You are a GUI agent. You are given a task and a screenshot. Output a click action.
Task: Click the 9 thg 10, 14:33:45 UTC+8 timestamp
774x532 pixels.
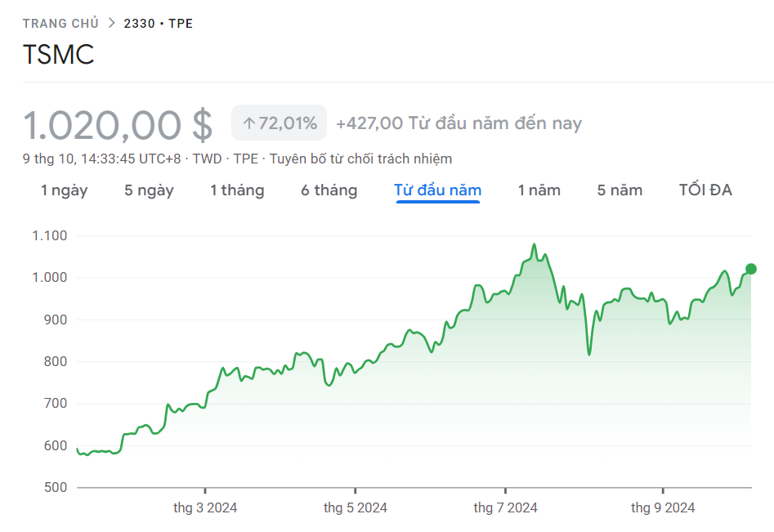(x=101, y=159)
